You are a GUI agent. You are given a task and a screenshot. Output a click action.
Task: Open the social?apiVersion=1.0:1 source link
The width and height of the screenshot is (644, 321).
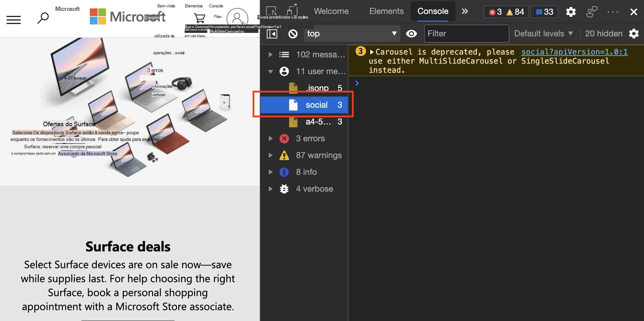pos(574,52)
